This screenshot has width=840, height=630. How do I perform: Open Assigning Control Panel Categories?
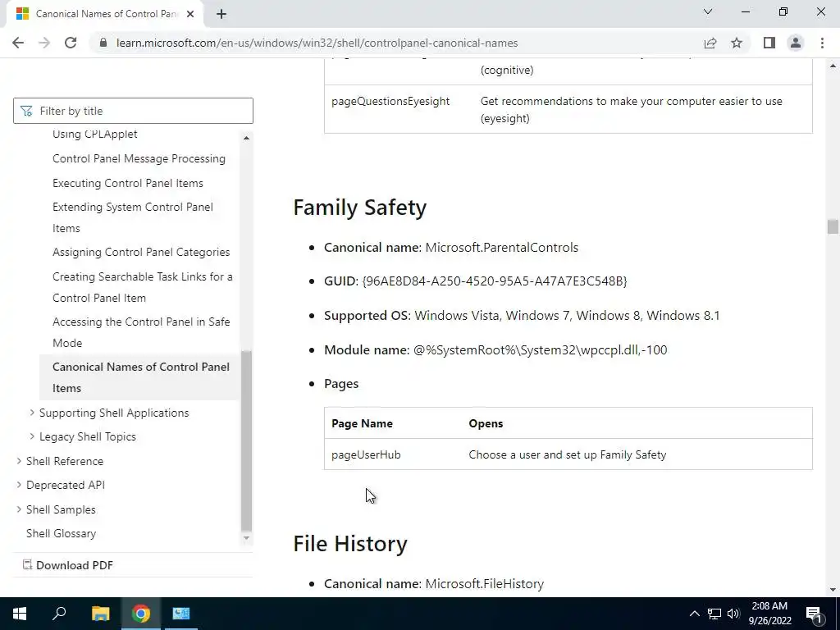[141, 253]
